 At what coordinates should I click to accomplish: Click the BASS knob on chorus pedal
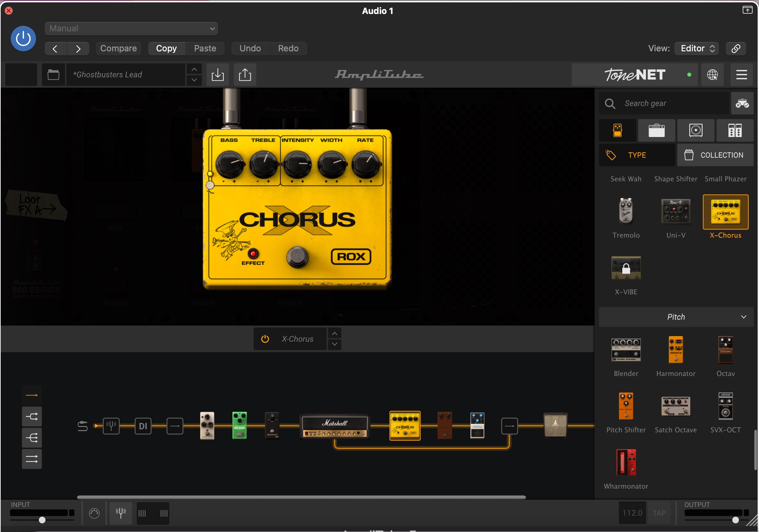[229, 164]
